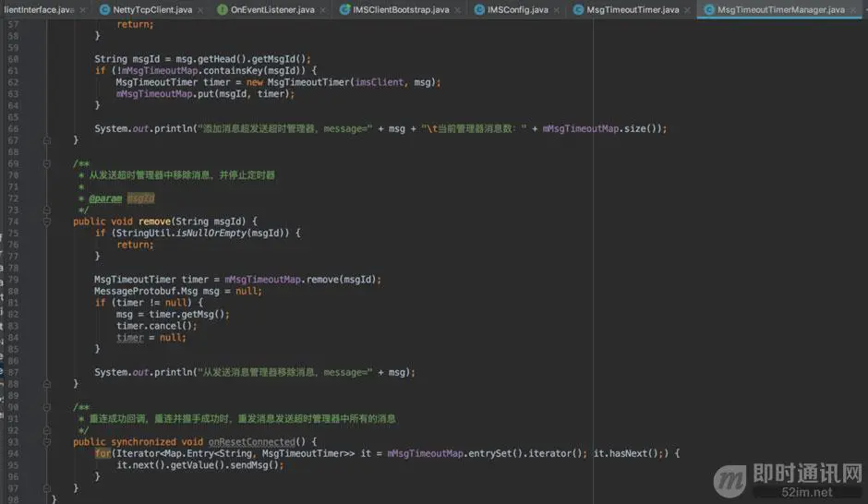868x504 pixels.
Task: Click imsClient argument on line 62
Action: click(x=380, y=82)
